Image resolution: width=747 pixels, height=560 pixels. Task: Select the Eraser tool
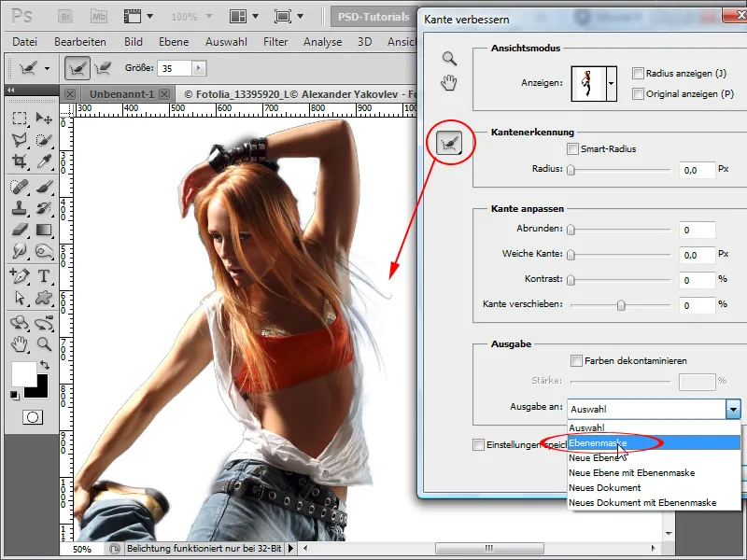tap(19, 230)
